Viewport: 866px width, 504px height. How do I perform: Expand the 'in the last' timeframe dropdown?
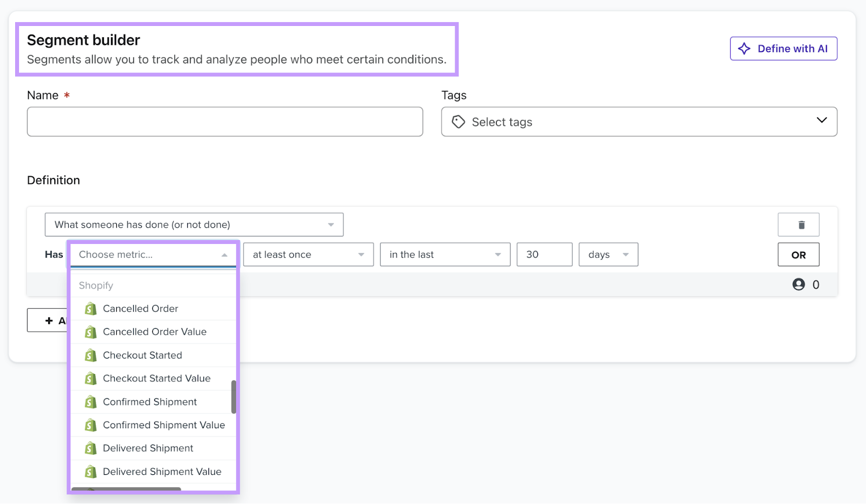point(444,254)
